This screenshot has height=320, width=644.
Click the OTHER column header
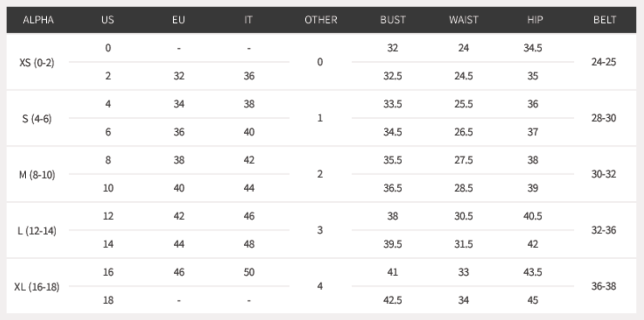pyautogui.click(x=321, y=20)
